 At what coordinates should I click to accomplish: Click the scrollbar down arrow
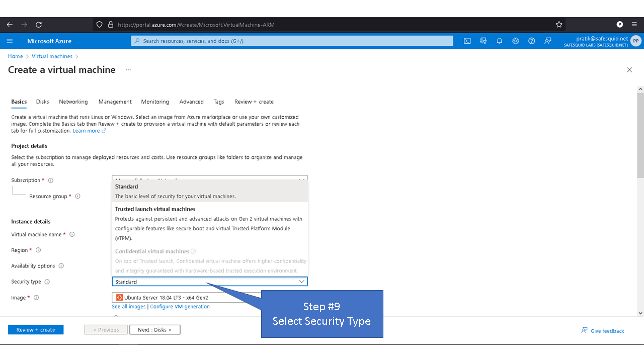[640, 313]
